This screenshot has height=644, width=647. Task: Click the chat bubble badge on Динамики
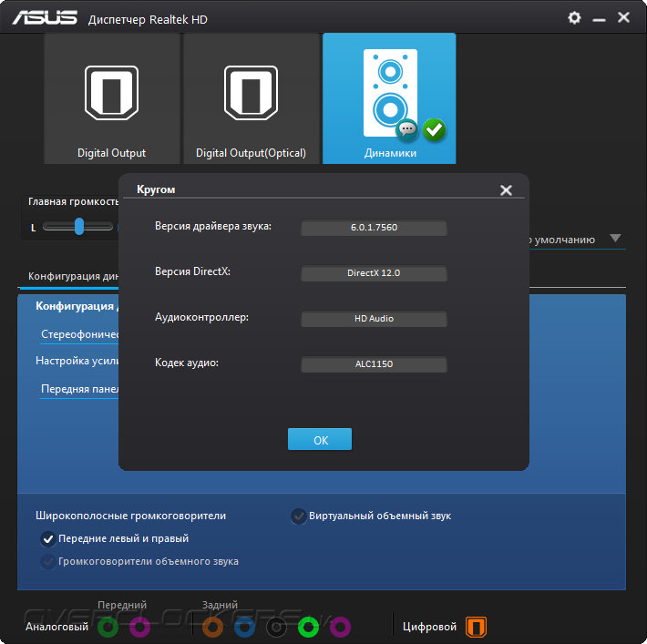pos(407,129)
